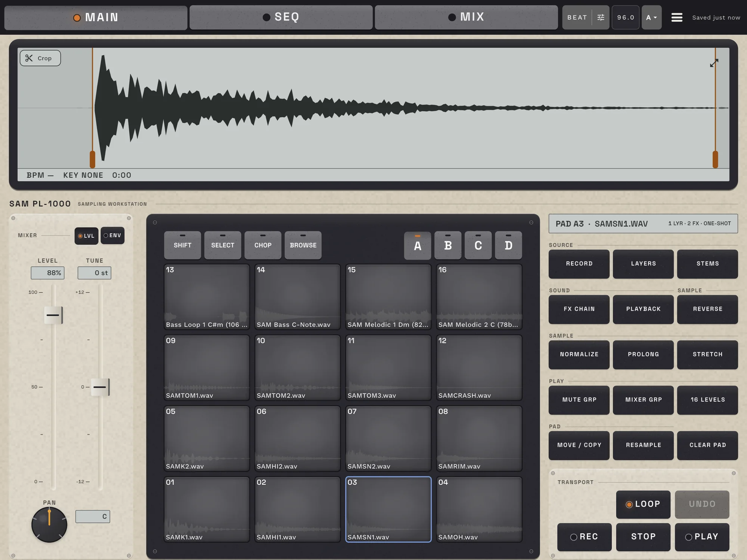Click the 96.0 tempo field

pos(626,18)
